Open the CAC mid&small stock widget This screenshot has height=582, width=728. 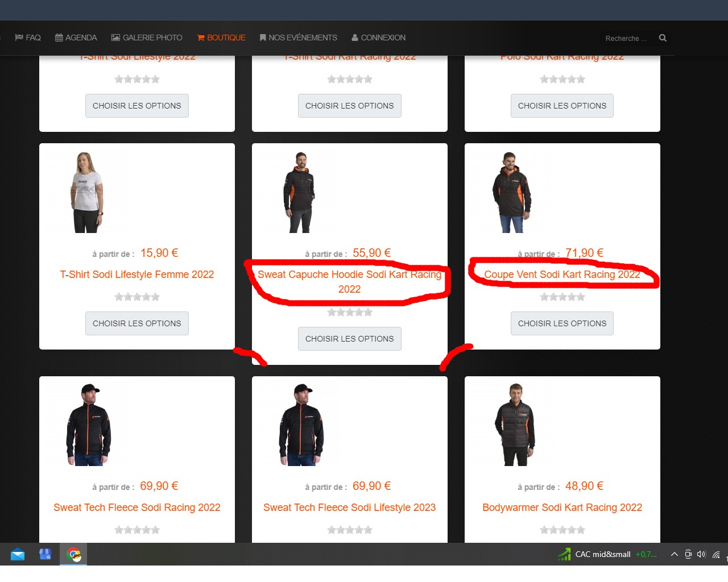pos(607,554)
